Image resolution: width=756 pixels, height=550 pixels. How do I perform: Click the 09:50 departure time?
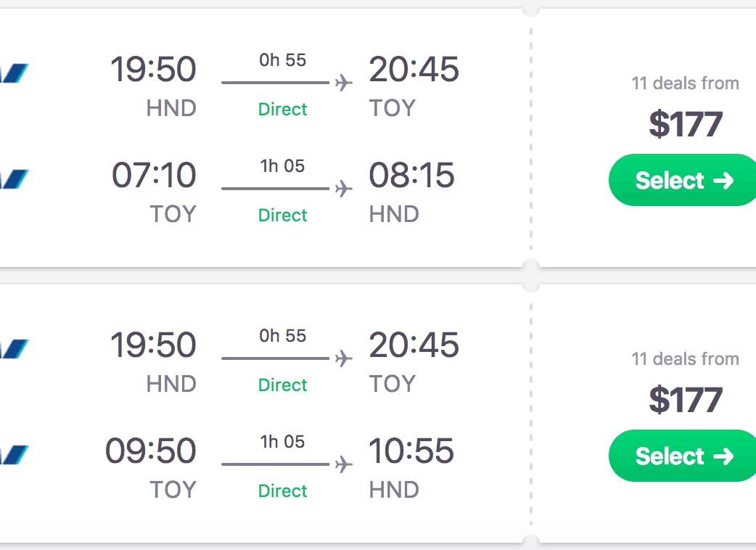151,452
